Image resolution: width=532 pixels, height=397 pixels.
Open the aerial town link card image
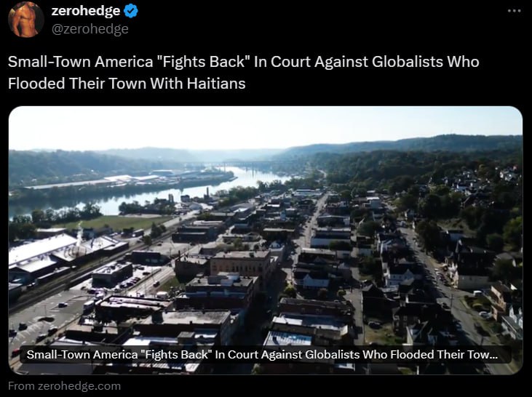click(x=266, y=241)
